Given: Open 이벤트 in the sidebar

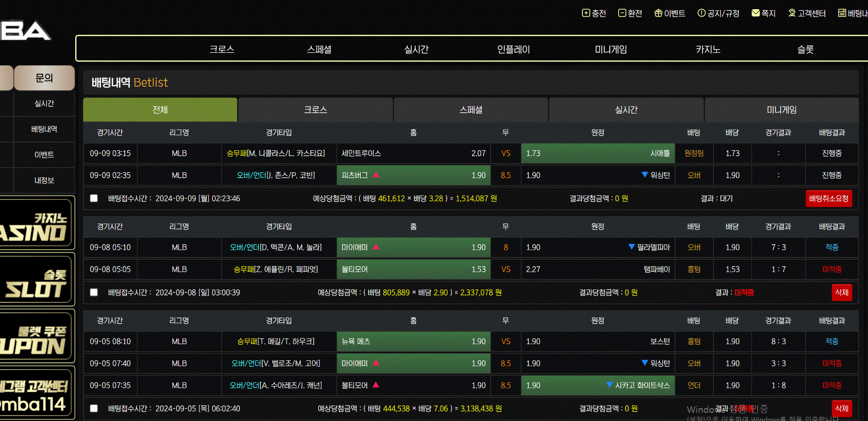Looking at the screenshot, I should [x=44, y=155].
